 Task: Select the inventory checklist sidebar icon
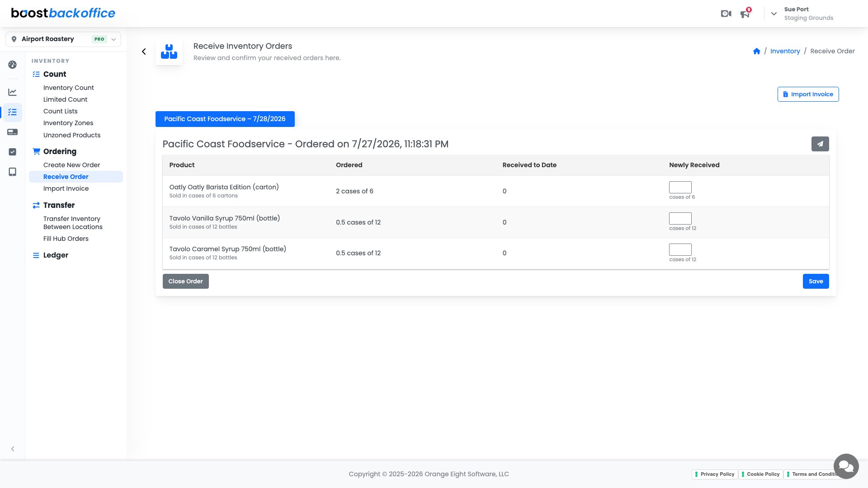tap(13, 112)
